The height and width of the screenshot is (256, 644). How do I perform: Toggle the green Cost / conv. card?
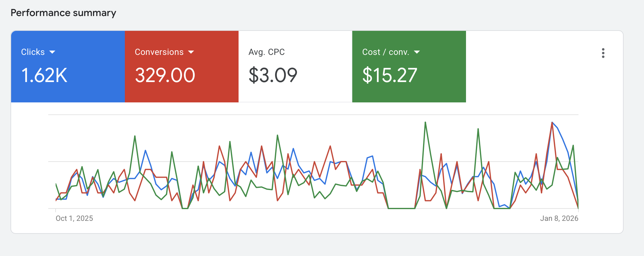409,89
